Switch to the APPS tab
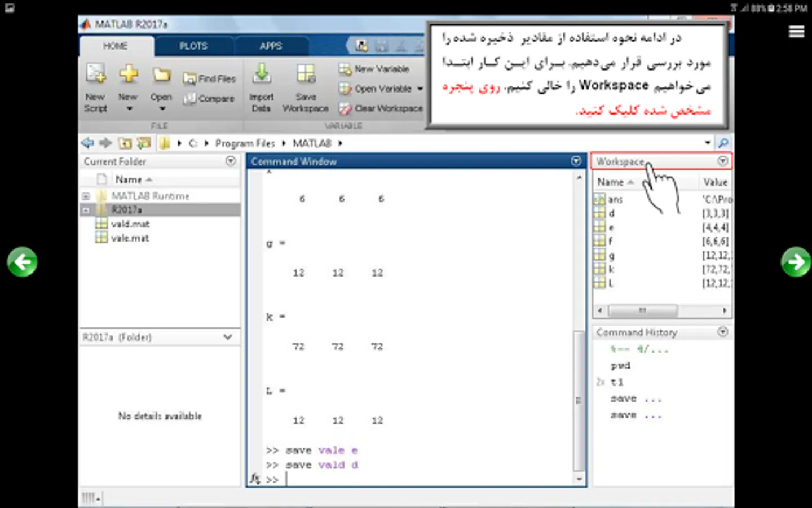 tap(271, 46)
